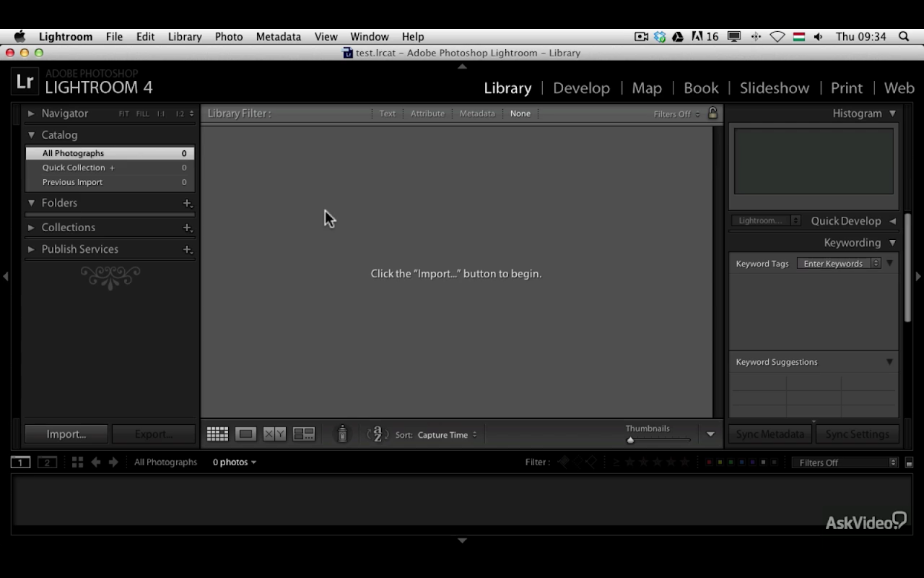Filter by five star rating
This screenshot has width=924, height=578.
pyautogui.click(x=685, y=462)
